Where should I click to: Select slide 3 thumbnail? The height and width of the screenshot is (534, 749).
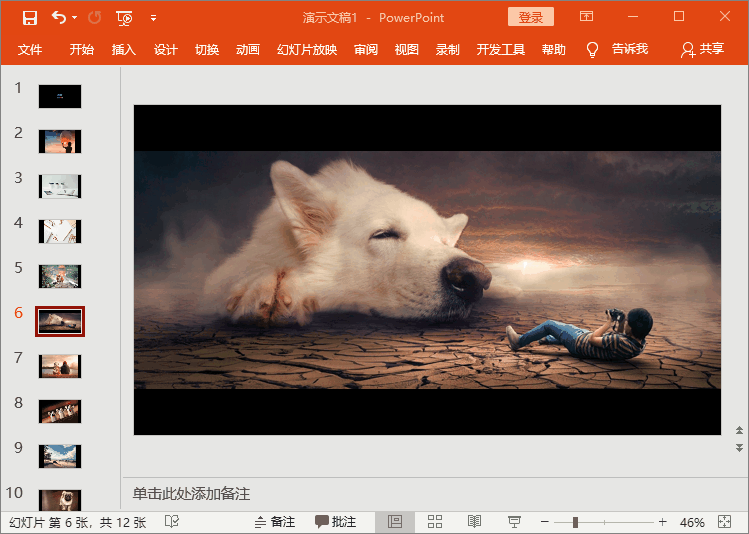60,186
